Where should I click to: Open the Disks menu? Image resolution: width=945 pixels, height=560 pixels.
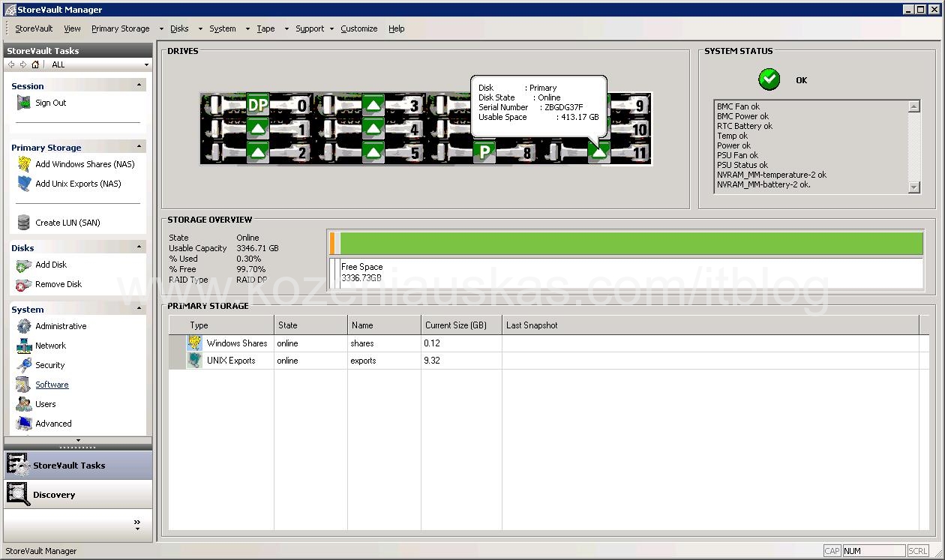pyautogui.click(x=180, y=28)
